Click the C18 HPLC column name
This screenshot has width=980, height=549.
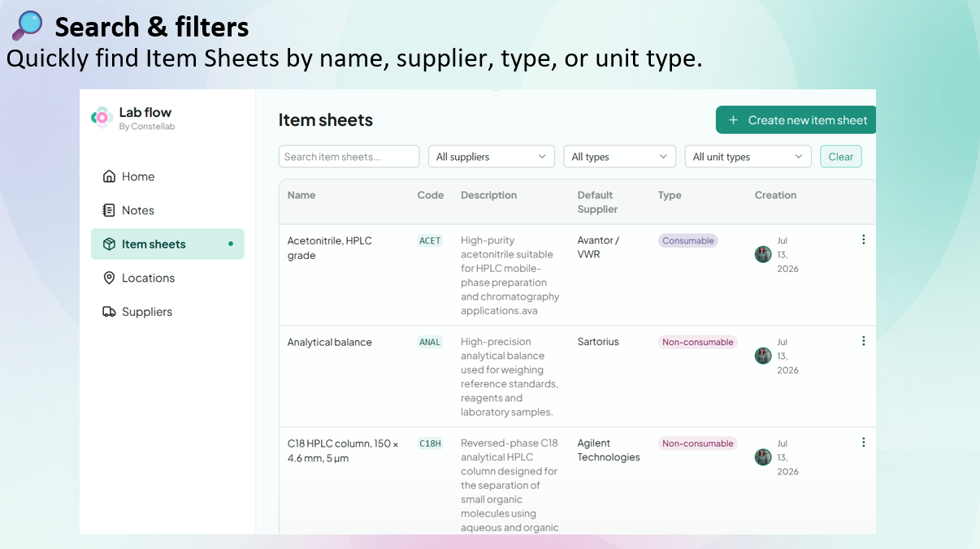coord(343,451)
